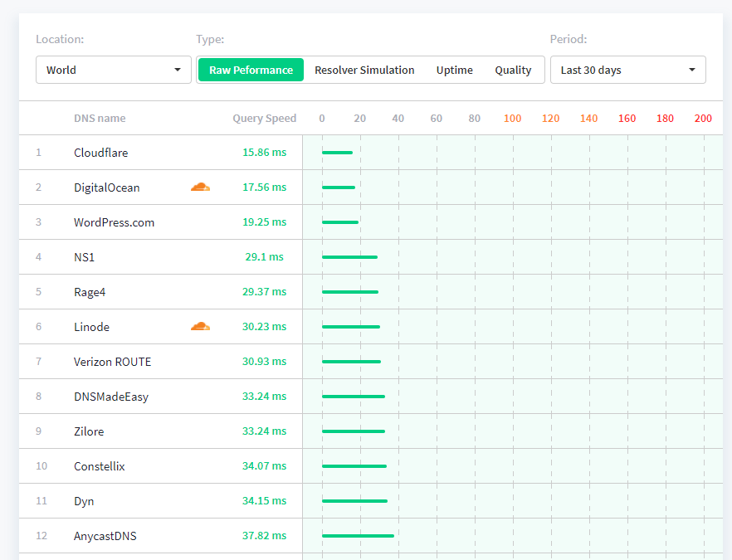Click NS1's green speed bar

349,257
